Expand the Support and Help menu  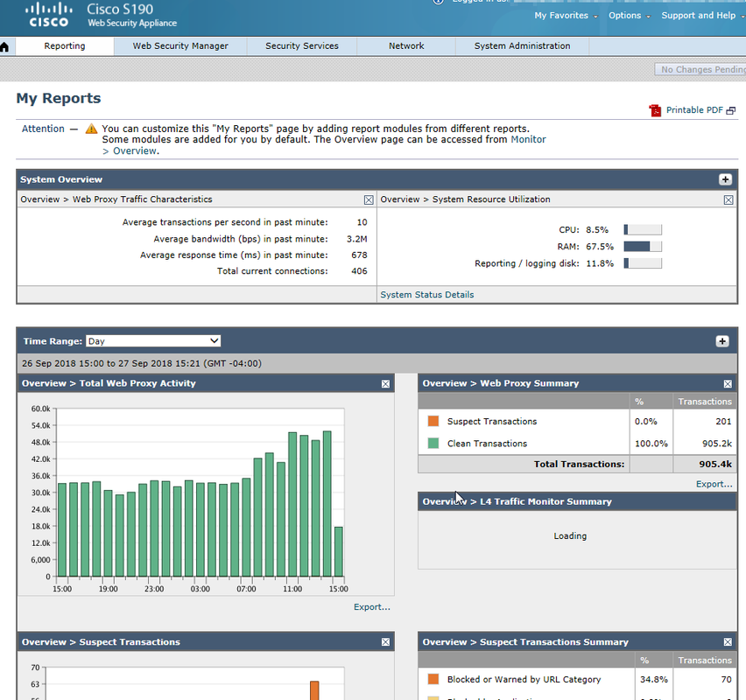pyautogui.click(x=702, y=15)
